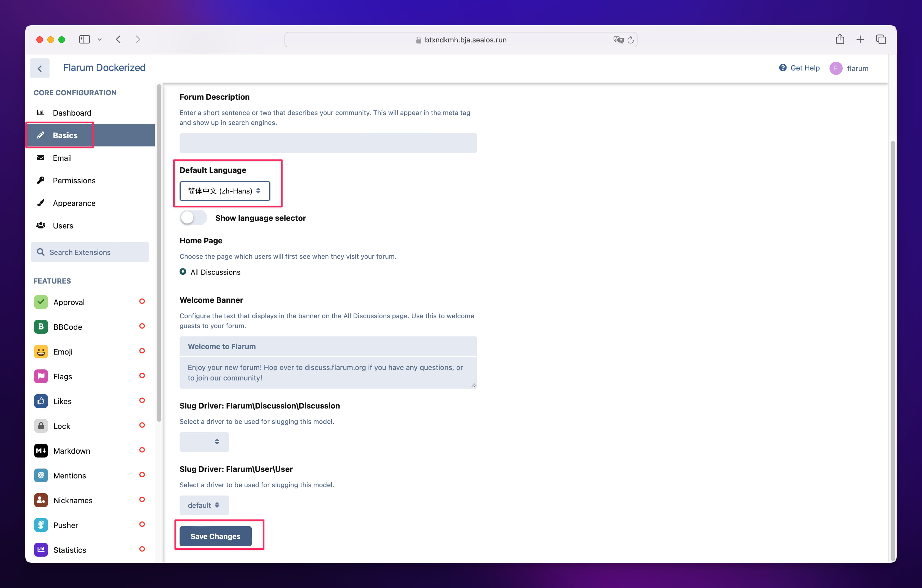Open the Dashboard section
922x588 pixels.
90,113
